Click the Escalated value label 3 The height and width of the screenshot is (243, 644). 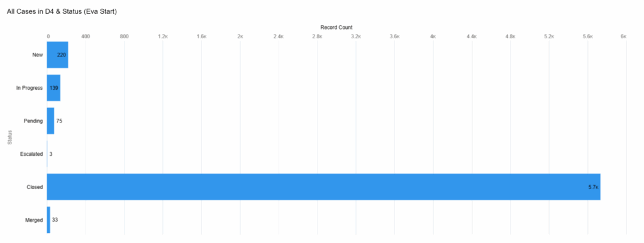(x=51, y=154)
